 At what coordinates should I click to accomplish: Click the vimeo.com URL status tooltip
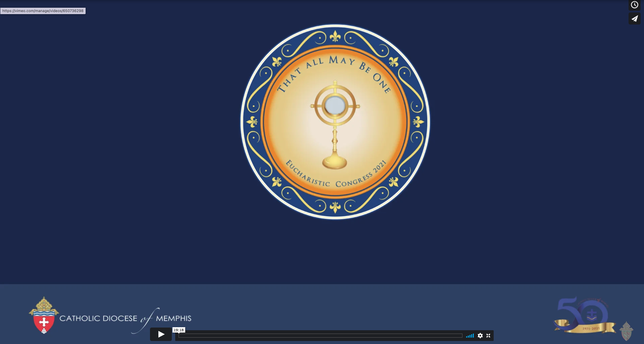click(43, 11)
